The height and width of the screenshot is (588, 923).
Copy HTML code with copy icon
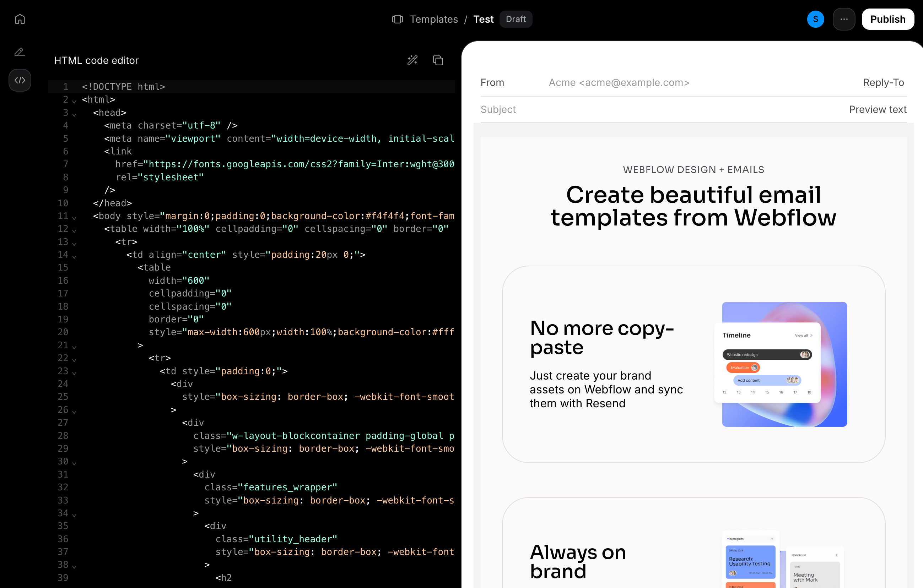tap(438, 60)
